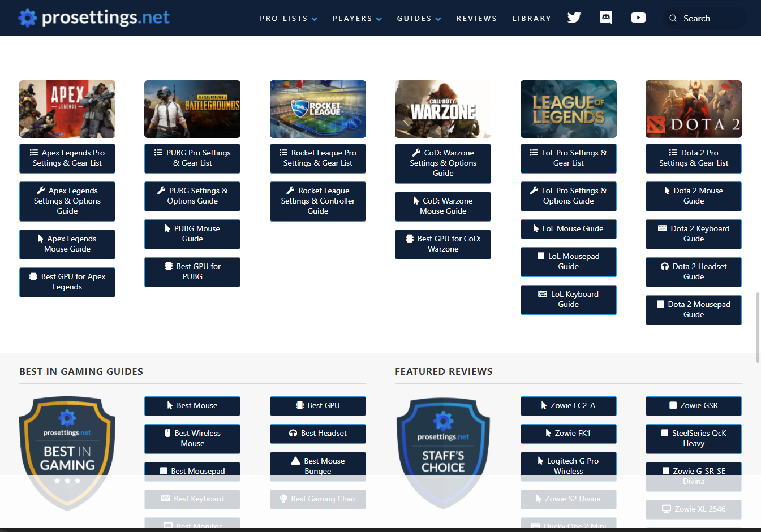Open Rocket League Settings & Controller Guide
The height and width of the screenshot is (532, 761).
318,201
